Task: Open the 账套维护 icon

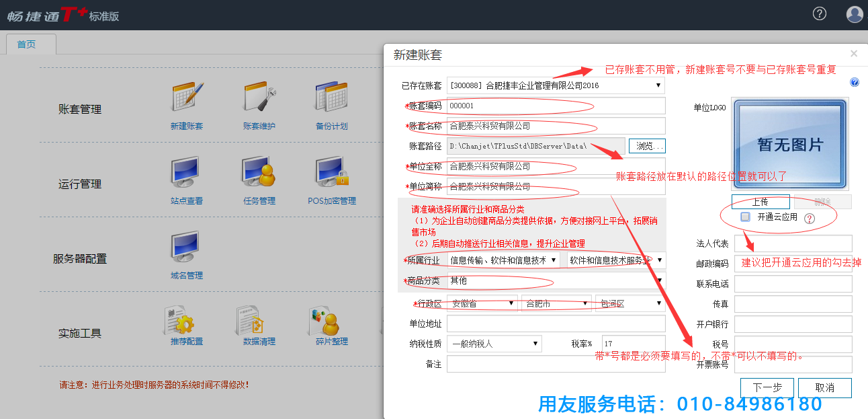Action: point(259,98)
